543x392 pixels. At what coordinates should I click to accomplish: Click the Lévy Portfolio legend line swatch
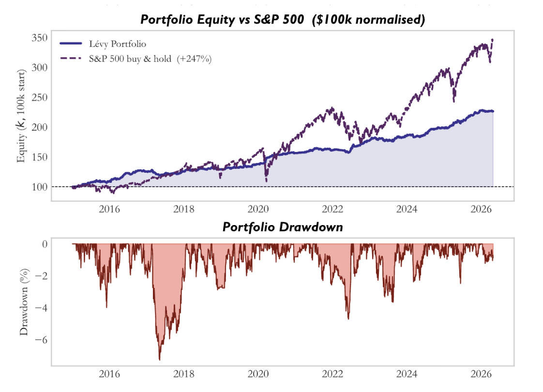pos(71,44)
